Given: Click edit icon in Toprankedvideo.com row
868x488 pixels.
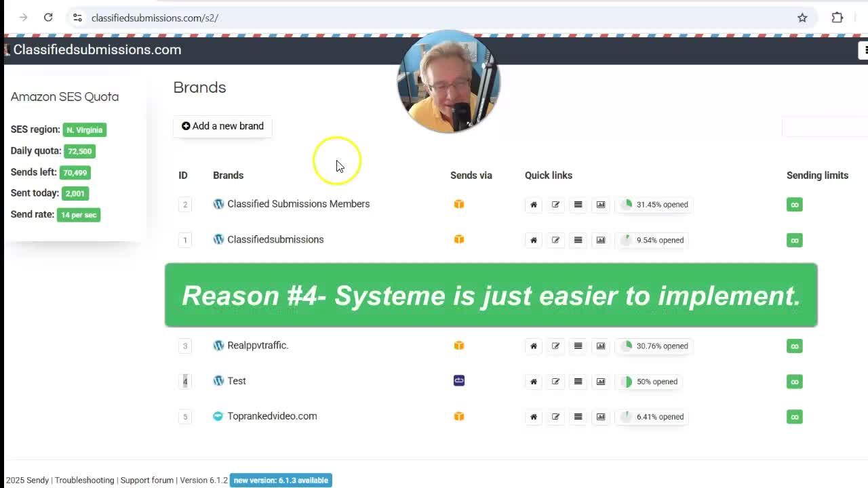Looking at the screenshot, I should (x=555, y=417).
